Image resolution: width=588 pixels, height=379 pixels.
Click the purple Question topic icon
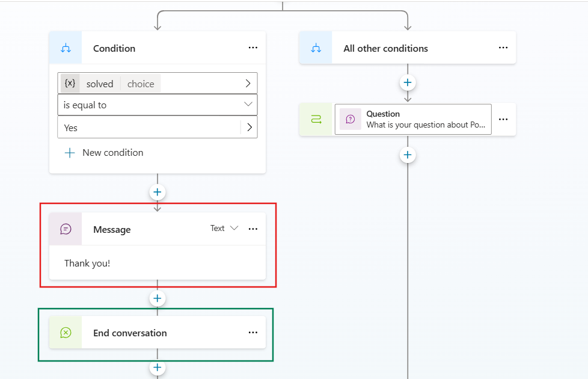click(351, 119)
